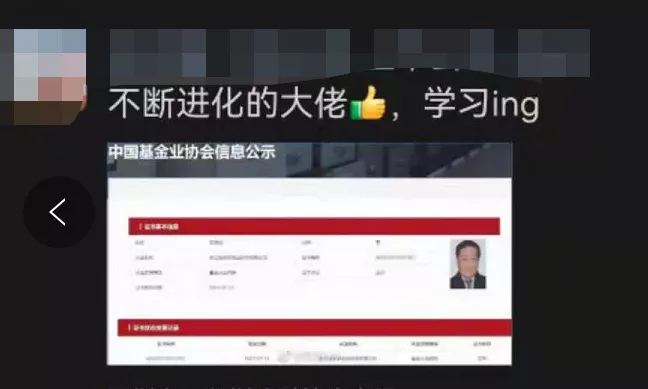Click first column header of the change-record table
Viewport: 648px width, 389px height.
[x=166, y=344]
